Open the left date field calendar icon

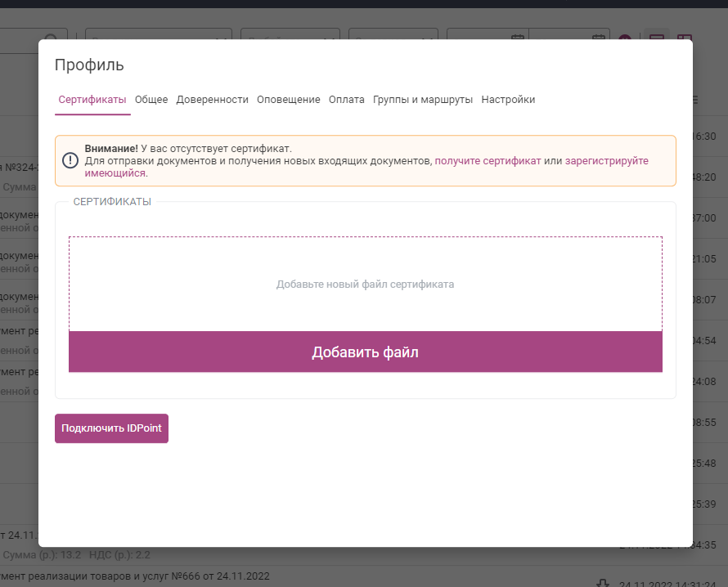coord(517,38)
